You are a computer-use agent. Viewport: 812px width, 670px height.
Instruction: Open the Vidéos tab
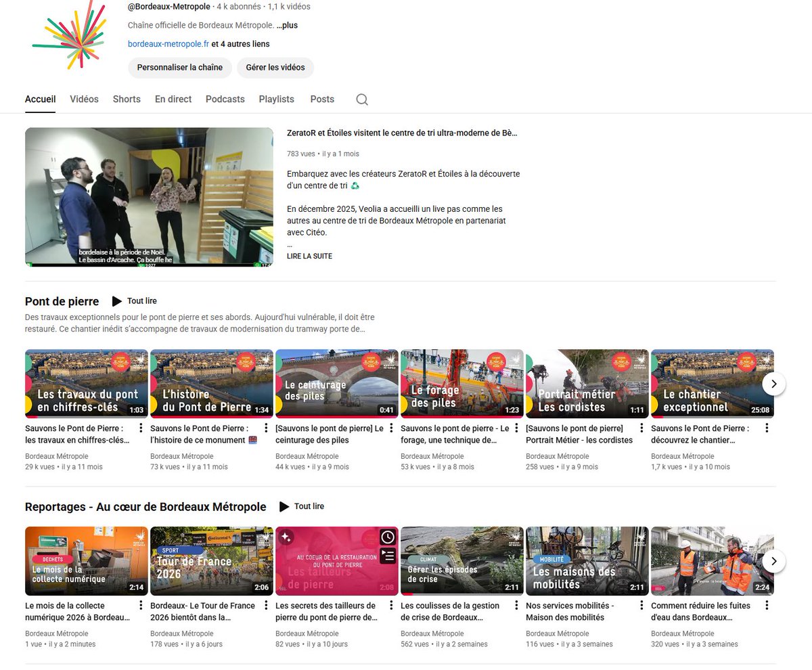pos(84,99)
